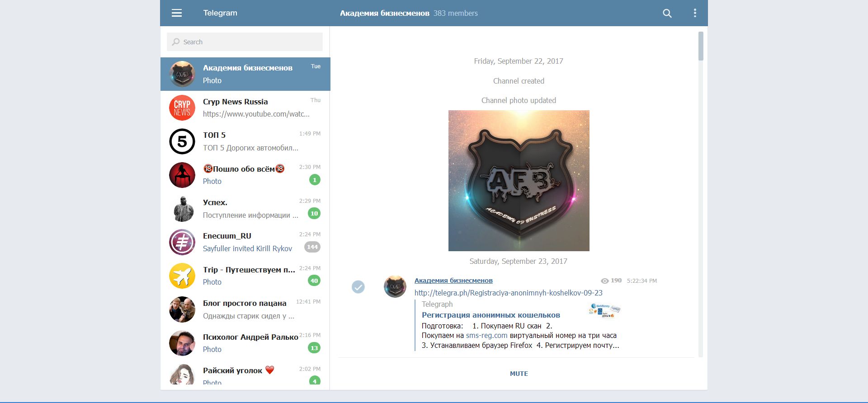Open the ТОП 5 chat

pos(245,141)
